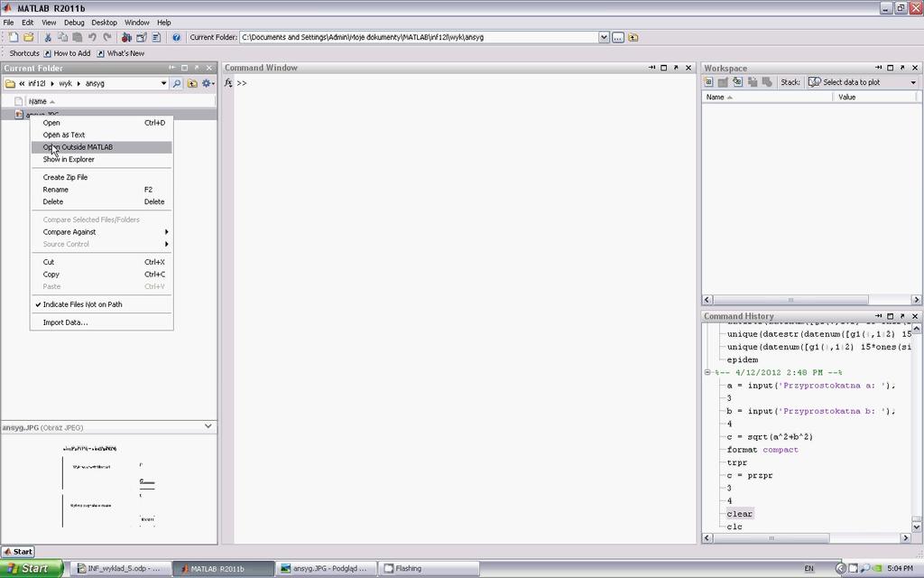Open the GUIDE icon in toolbar
Image resolution: width=924 pixels, height=578 pixels.
point(142,37)
